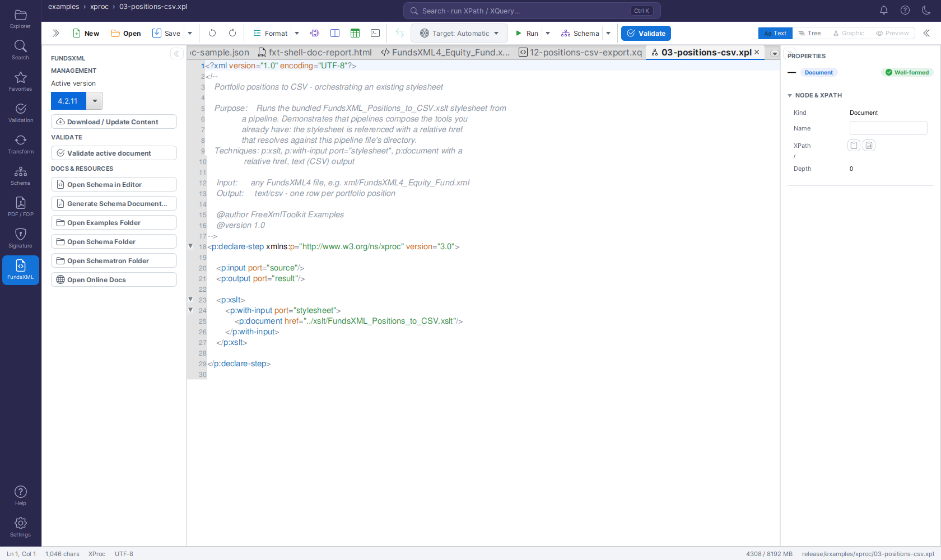
Task: Switch to 12-positions-csv-export.xq tab
Action: (x=580, y=52)
